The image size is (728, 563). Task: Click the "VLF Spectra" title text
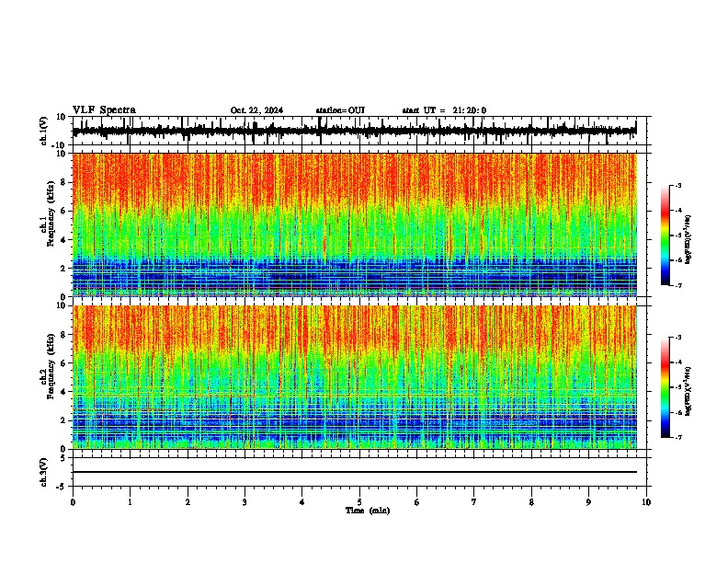coord(104,110)
